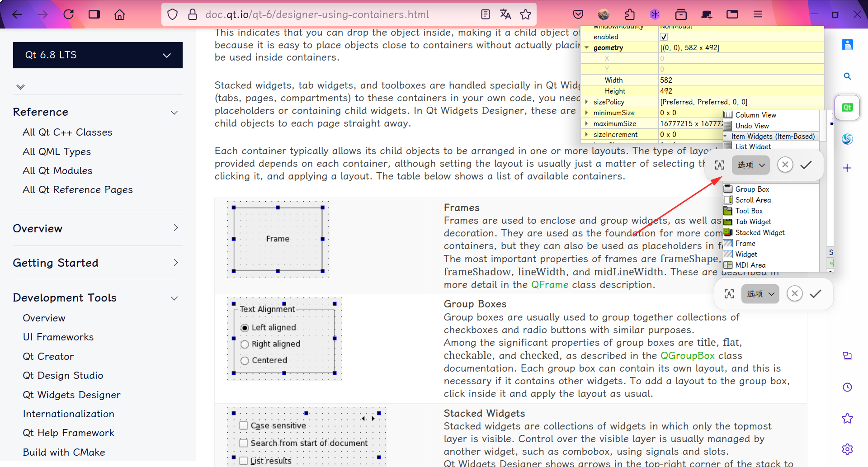Open the Pocket save icon
The width and height of the screenshot is (868, 467).
point(578,14)
